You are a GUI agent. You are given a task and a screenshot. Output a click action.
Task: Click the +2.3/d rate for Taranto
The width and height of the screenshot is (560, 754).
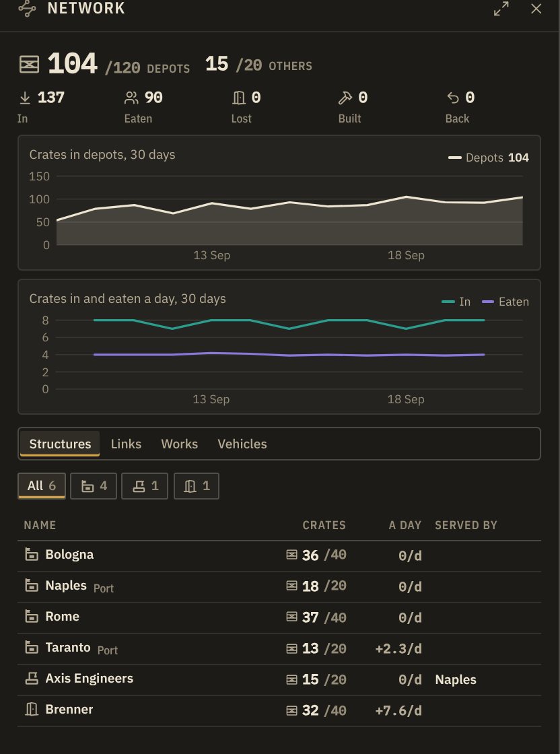click(398, 649)
